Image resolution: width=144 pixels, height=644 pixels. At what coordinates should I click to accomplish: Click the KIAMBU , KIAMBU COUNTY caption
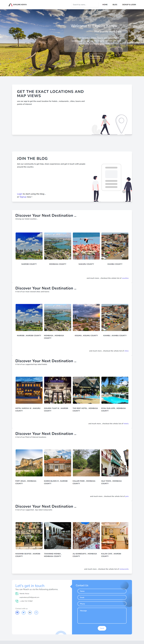tap(115, 335)
